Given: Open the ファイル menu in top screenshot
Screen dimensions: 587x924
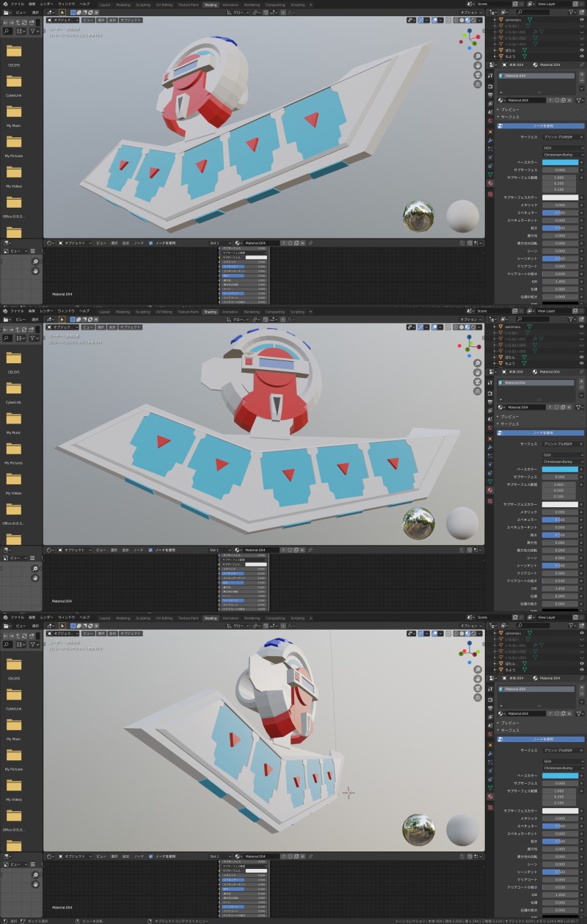Looking at the screenshot, I should 17,4.
